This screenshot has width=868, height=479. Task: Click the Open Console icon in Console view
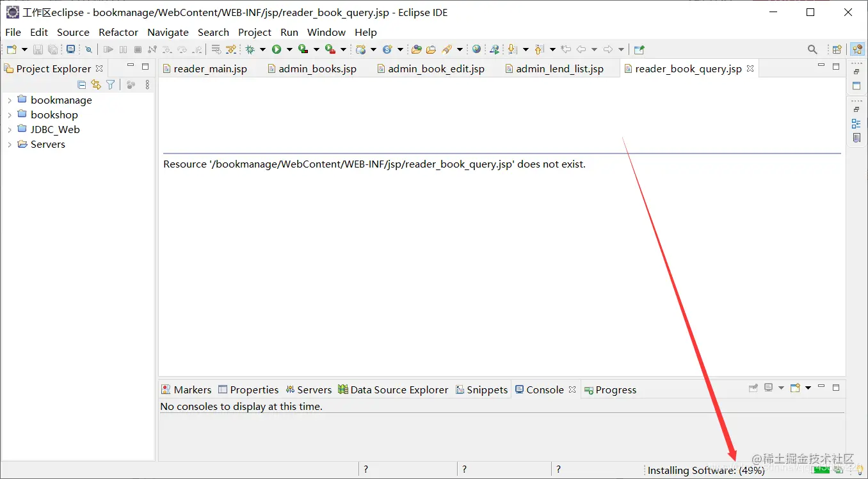tap(795, 388)
